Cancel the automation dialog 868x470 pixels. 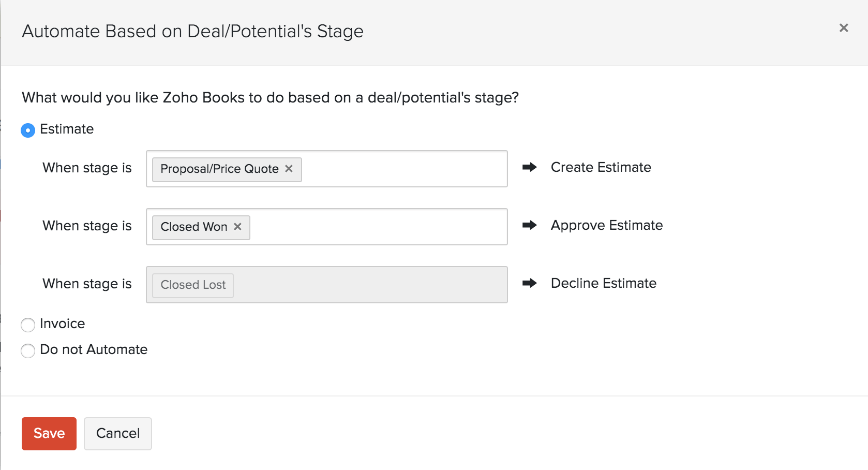click(x=118, y=433)
